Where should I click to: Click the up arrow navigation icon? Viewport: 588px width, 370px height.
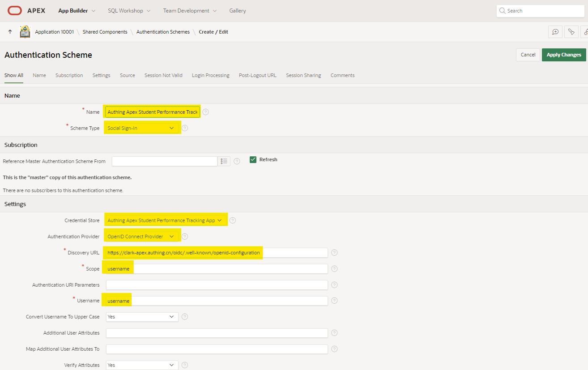point(10,32)
